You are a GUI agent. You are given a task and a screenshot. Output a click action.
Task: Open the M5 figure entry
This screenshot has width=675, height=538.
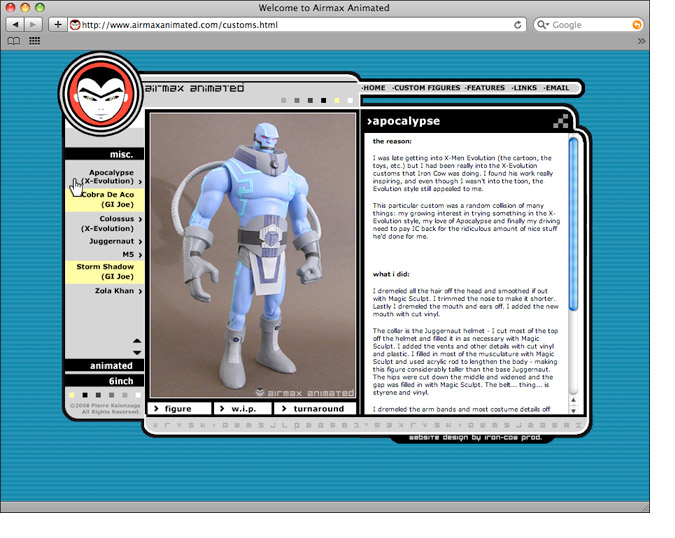[x=128, y=254]
